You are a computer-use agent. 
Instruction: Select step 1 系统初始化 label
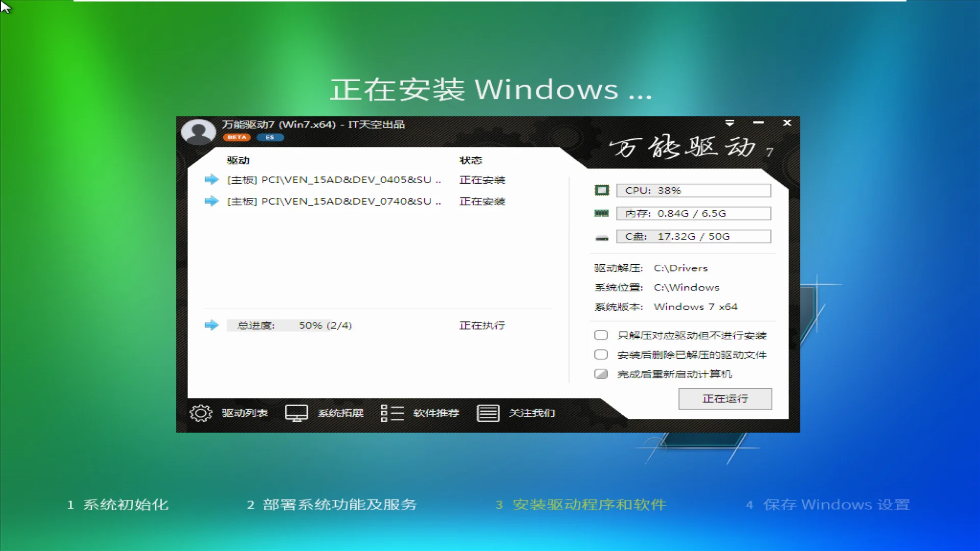click(x=118, y=505)
